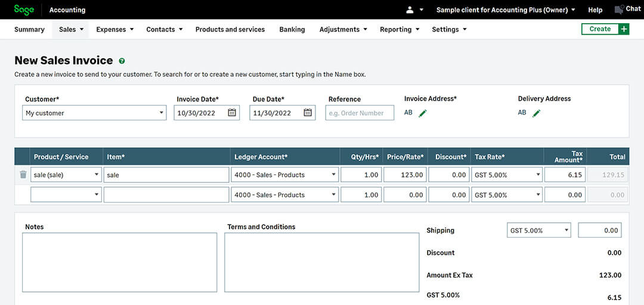Open the Sales menu

click(70, 30)
